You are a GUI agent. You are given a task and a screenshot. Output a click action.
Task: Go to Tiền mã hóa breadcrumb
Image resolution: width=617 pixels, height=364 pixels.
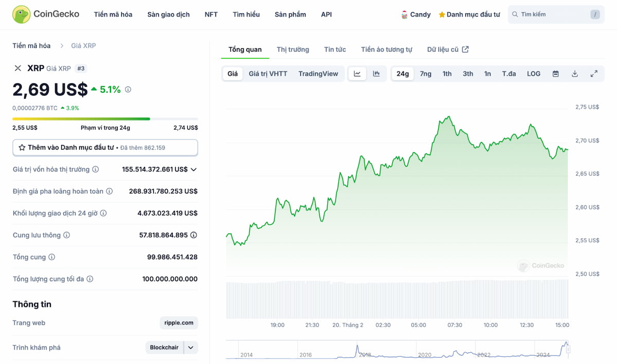32,46
